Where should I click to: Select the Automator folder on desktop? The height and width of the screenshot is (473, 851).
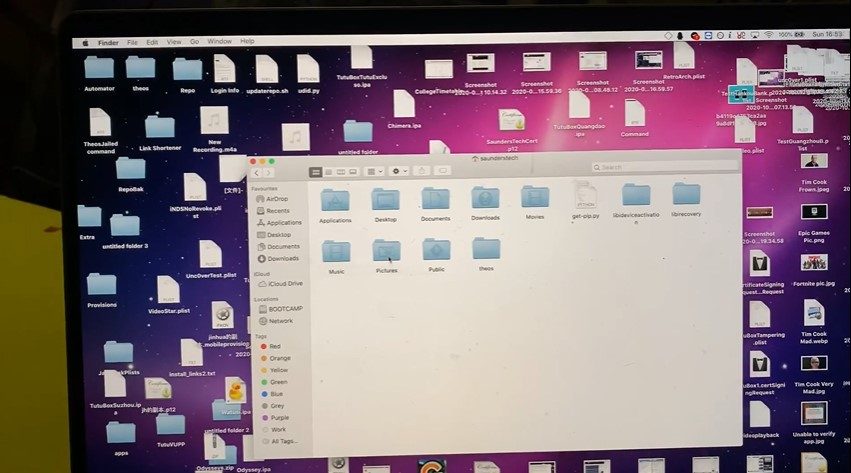pos(99,73)
